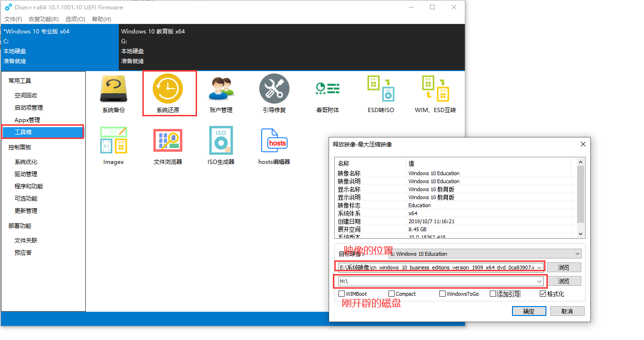Select Appx管理 in the sidebar
Viewport: 644px width, 340px height.
tap(27, 120)
